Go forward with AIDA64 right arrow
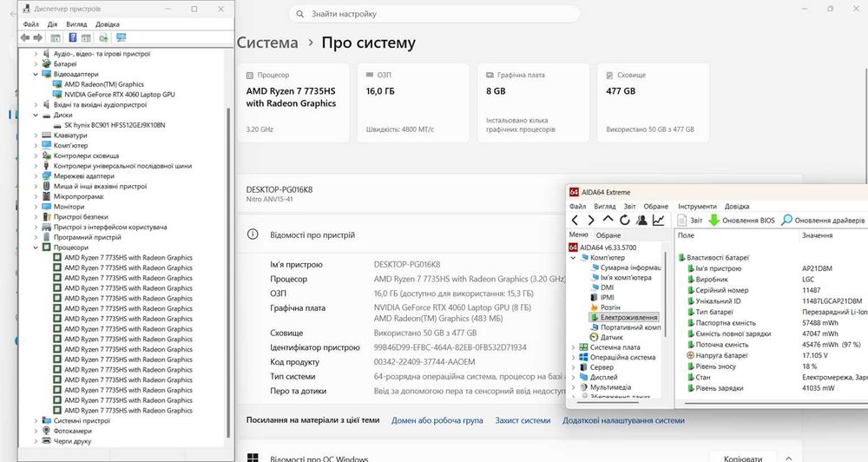This screenshot has width=868, height=462. (x=590, y=220)
